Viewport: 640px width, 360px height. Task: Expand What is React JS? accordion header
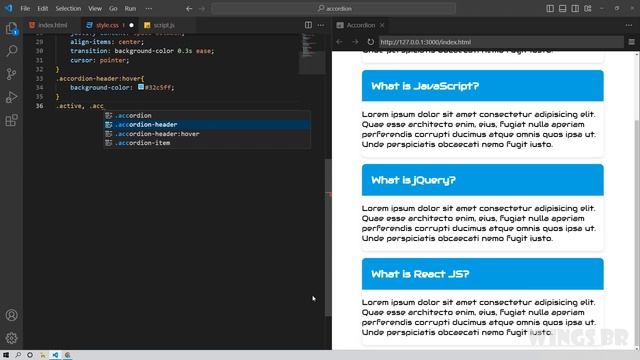pos(482,274)
